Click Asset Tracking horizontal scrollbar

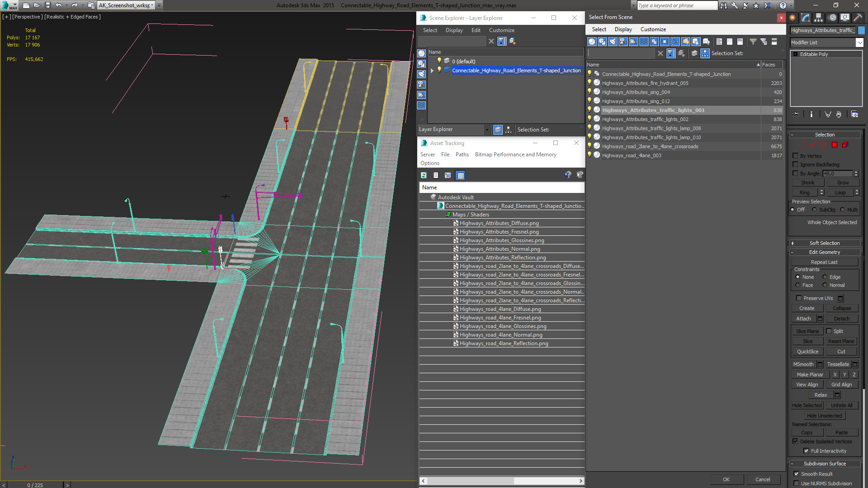point(502,481)
